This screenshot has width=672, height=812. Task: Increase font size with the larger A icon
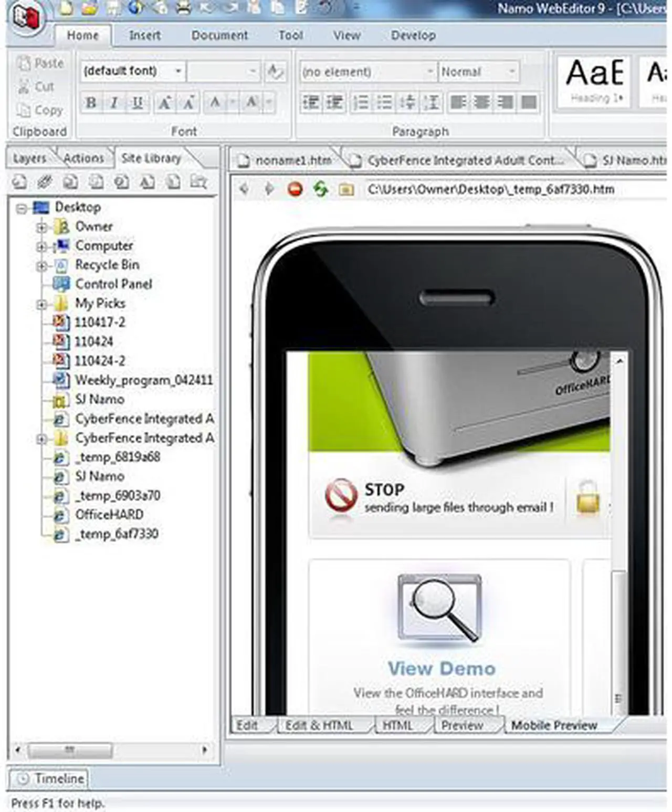(165, 102)
